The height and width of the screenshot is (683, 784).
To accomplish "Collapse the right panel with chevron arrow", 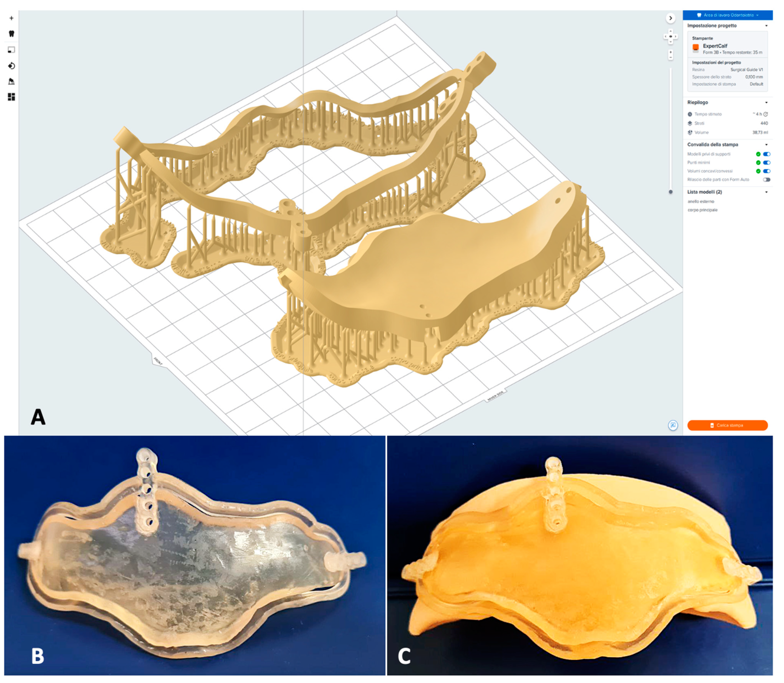I will click(x=670, y=18).
